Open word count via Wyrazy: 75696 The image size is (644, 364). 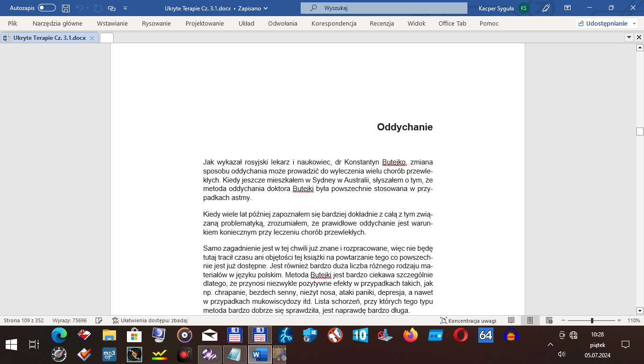point(69,320)
